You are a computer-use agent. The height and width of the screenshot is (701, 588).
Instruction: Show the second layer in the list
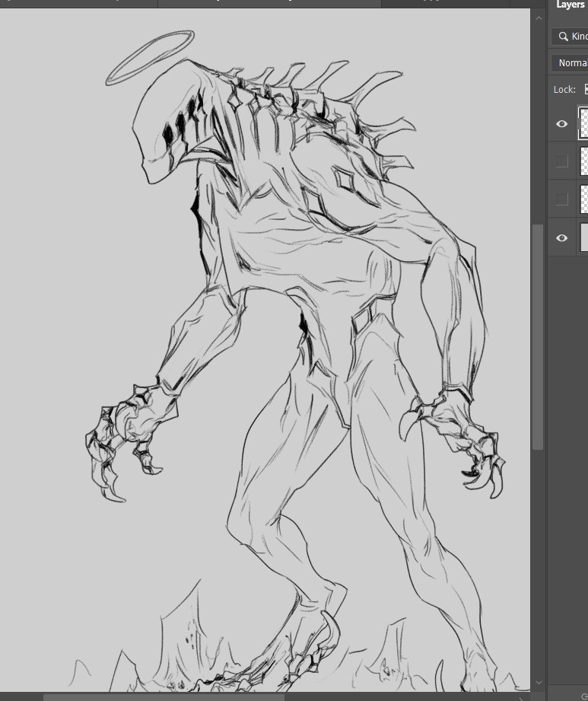561,161
